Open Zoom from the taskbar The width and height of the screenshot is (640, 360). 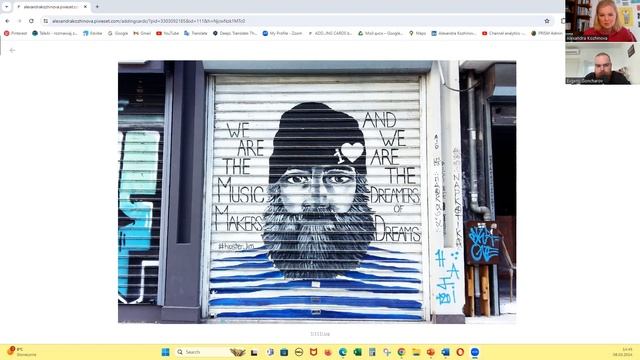[x=475, y=352]
